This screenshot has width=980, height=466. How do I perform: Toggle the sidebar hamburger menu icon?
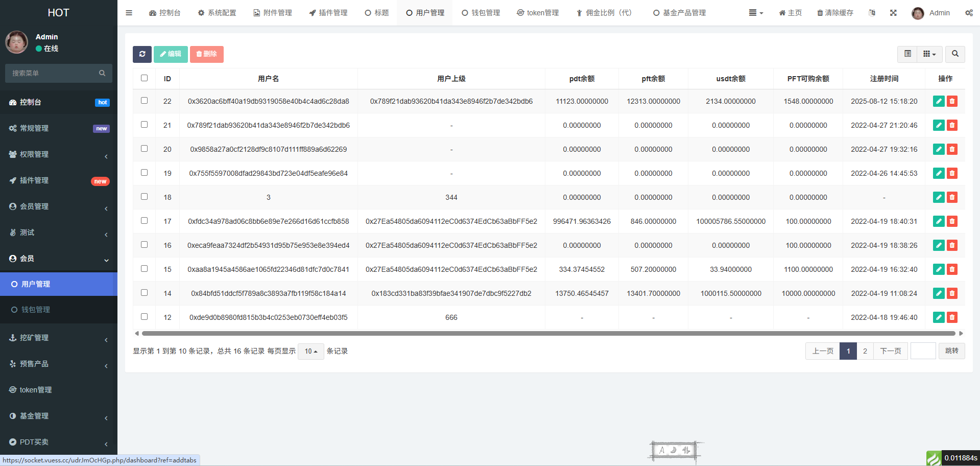129,13
